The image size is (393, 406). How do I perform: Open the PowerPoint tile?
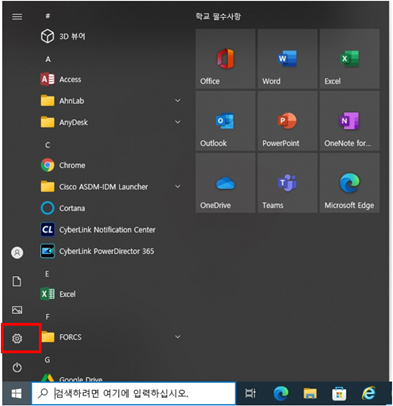click(x=287, y=121)
